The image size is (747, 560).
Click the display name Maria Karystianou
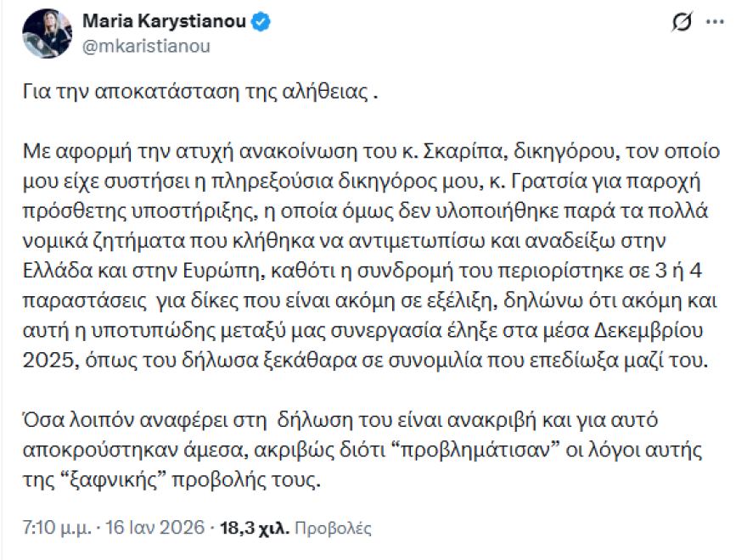point(166,23)
